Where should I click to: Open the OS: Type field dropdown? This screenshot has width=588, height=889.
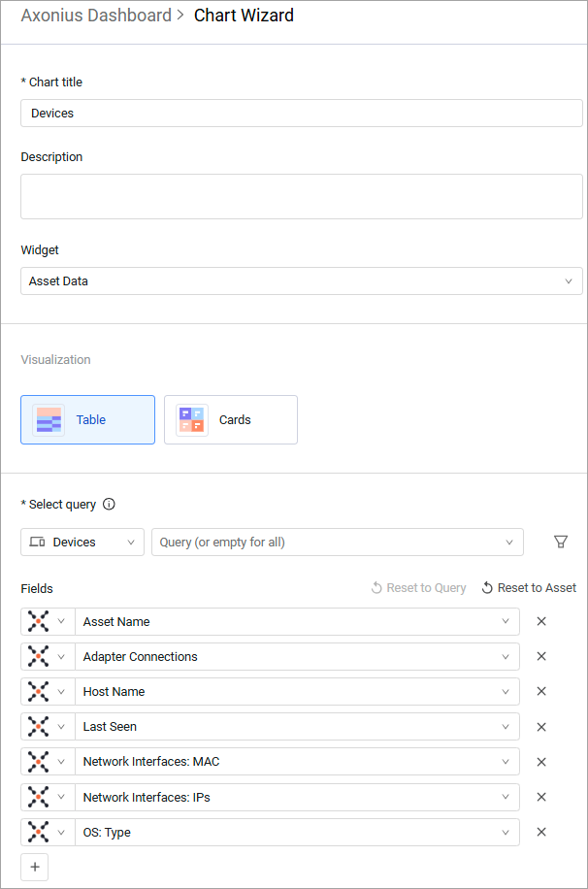coord(297,833)
